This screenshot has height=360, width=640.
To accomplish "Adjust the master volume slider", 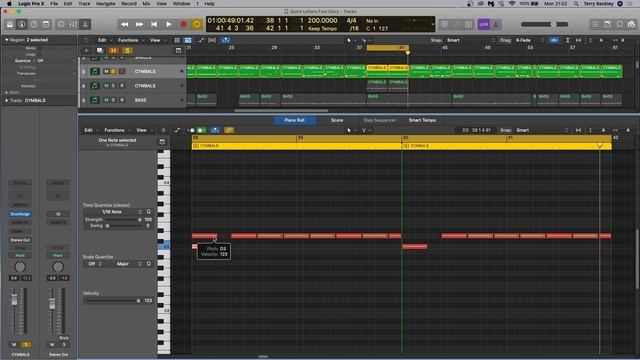I will pos(544,24).
